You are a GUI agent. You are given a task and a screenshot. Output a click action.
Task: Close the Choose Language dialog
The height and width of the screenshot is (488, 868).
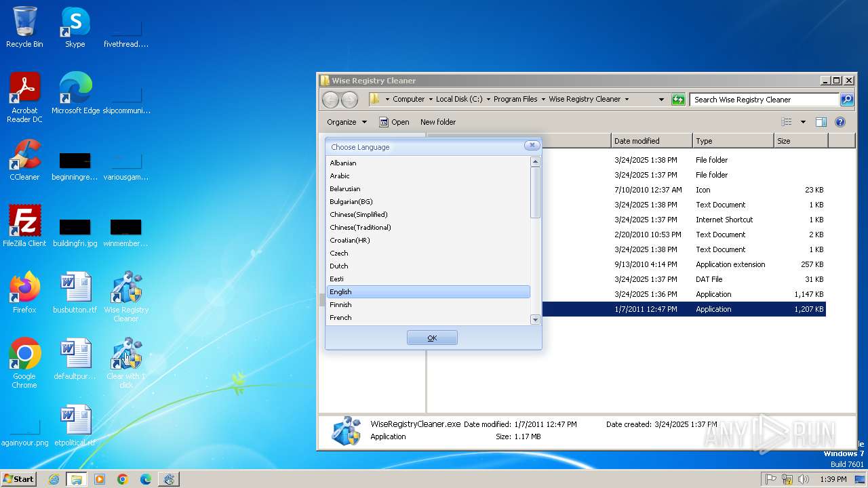(532, 145)
